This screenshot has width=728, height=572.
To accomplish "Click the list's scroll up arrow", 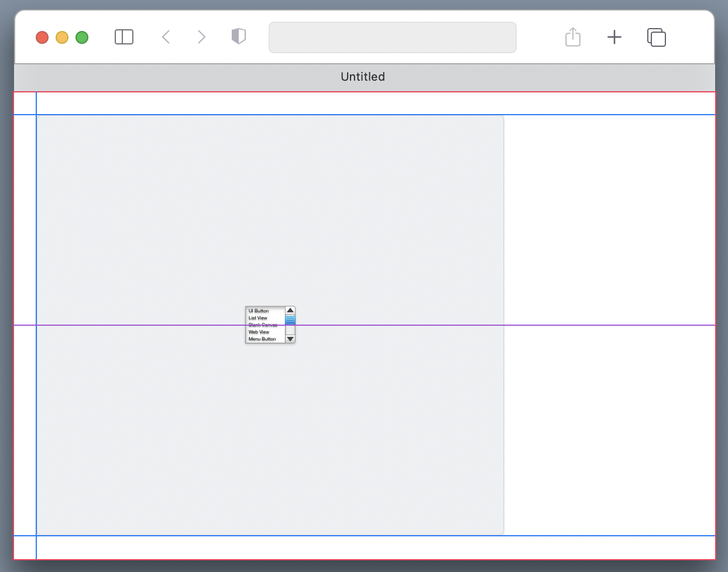I will (290, 311).
